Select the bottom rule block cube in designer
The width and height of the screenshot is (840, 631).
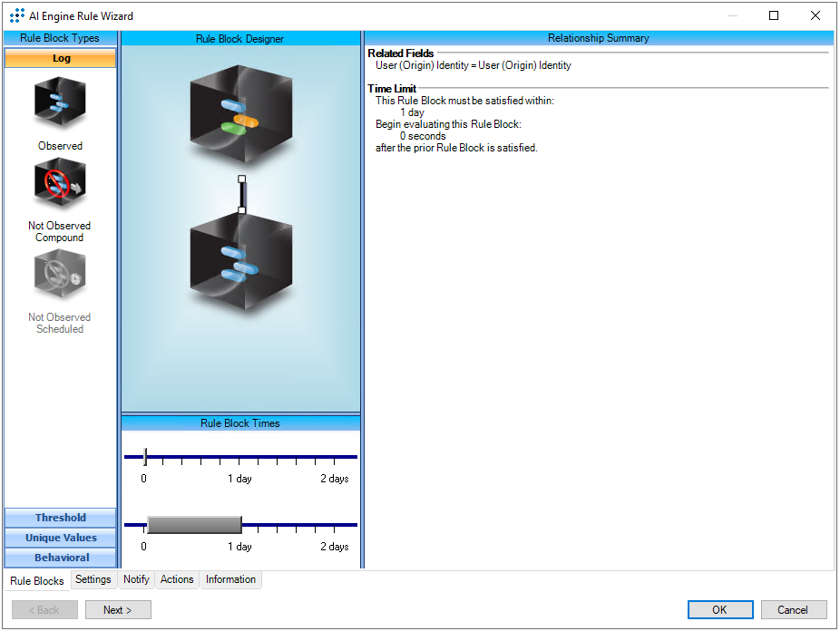pyautogui.click(x=240, y=266)
